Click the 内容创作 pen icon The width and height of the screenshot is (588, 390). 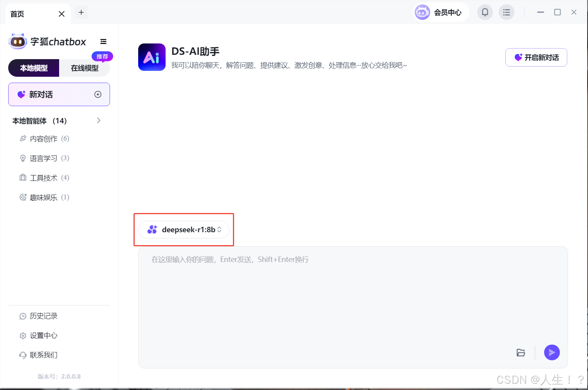pos(23,139)
